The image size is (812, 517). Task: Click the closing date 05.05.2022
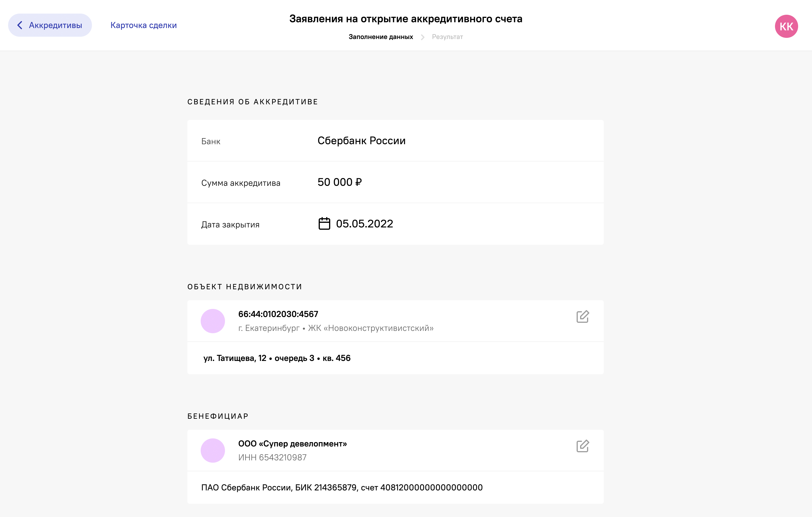(x=364, y=223)
